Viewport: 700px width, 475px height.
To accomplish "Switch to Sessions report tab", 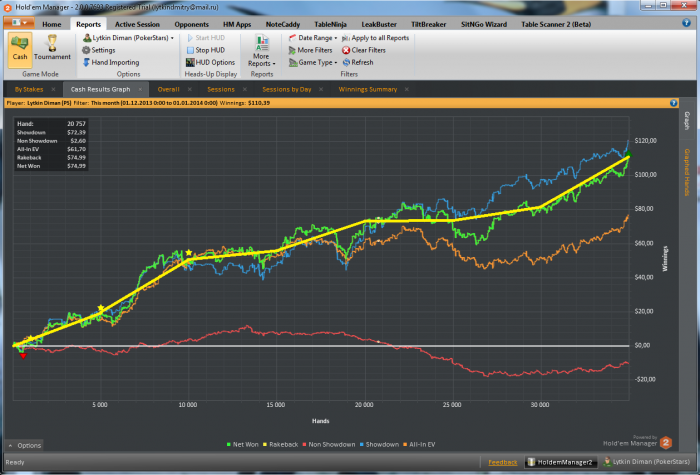I will [221, 89].
